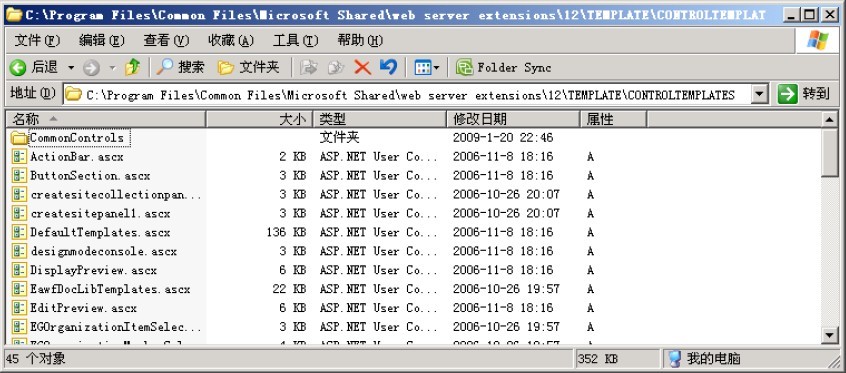Screen dimensions: 846x373
Task: Open the 文件(F) menu
Action: (x=37, y=40)
